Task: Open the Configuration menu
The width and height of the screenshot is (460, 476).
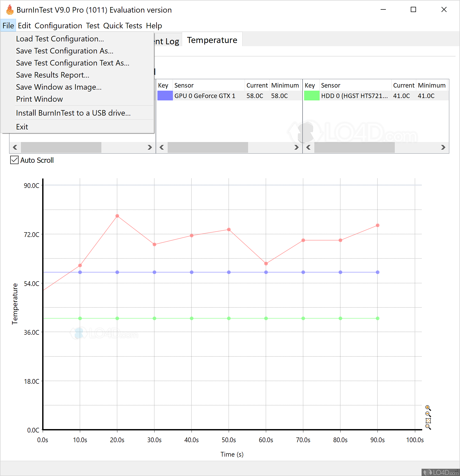Action: [58, 25]
